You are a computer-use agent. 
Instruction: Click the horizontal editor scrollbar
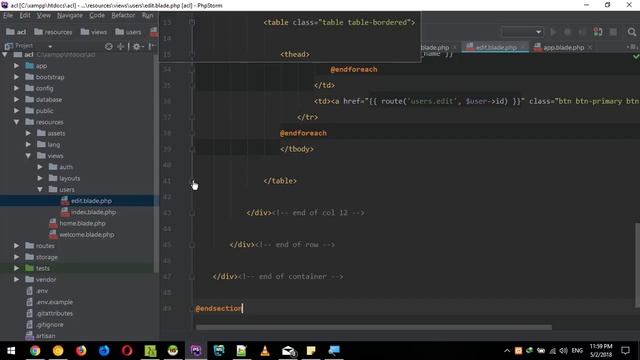click(x=373, y=327)
